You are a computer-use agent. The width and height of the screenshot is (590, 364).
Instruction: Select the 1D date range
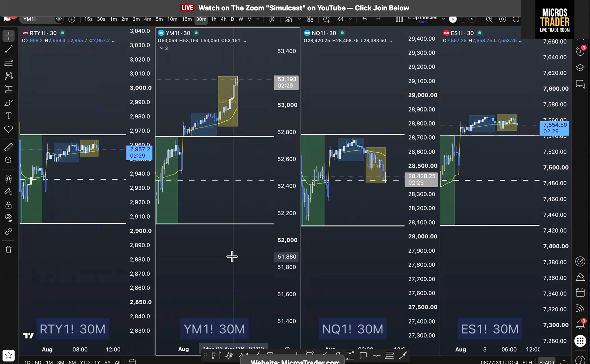tap(27, 362)
